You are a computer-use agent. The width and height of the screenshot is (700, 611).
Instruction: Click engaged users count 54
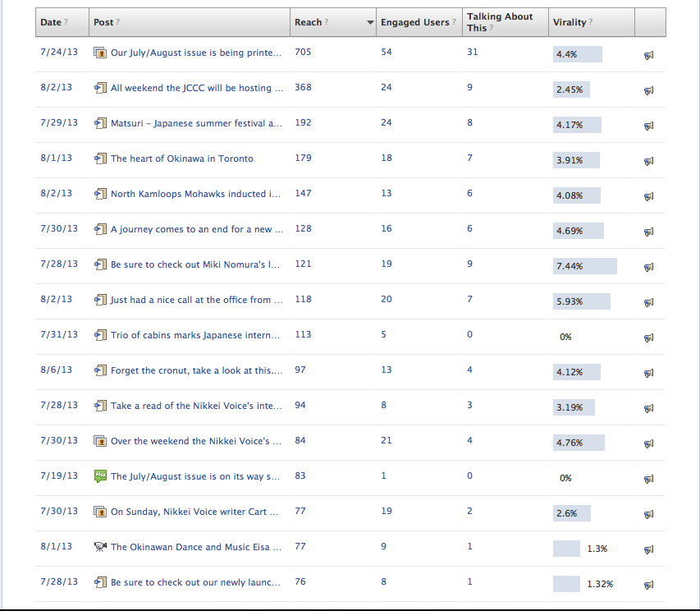(x=387, y=52)
